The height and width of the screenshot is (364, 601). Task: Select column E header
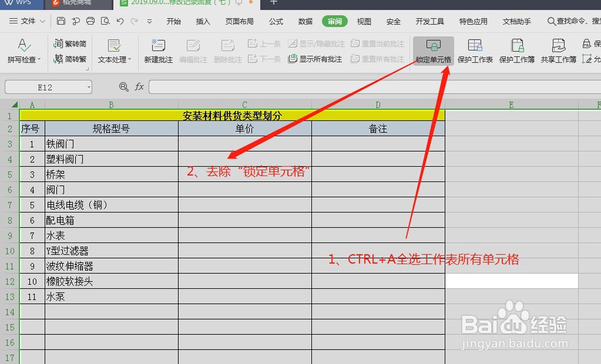511,105
